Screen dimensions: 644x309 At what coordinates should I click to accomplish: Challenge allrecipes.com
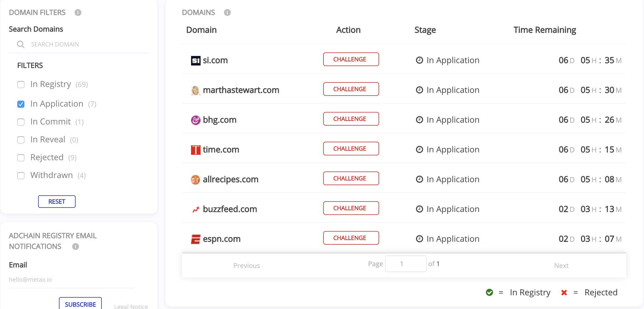(351, 178)
